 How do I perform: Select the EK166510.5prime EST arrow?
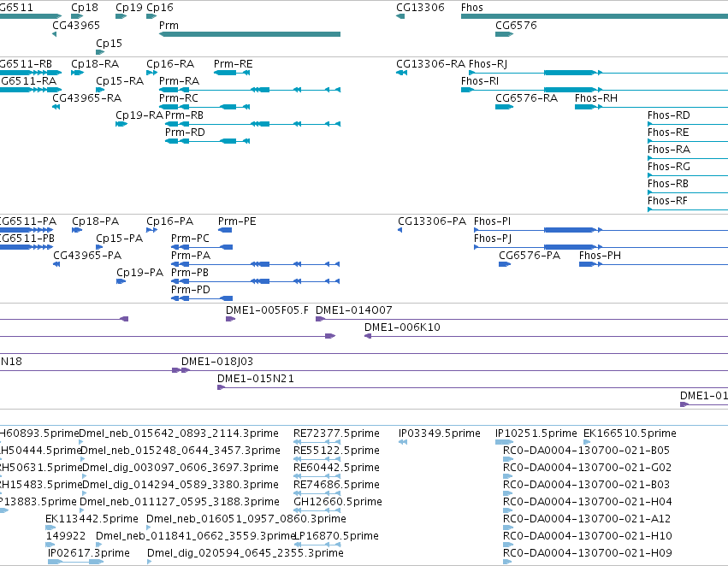pyautogui.click(x=587, y=442)
